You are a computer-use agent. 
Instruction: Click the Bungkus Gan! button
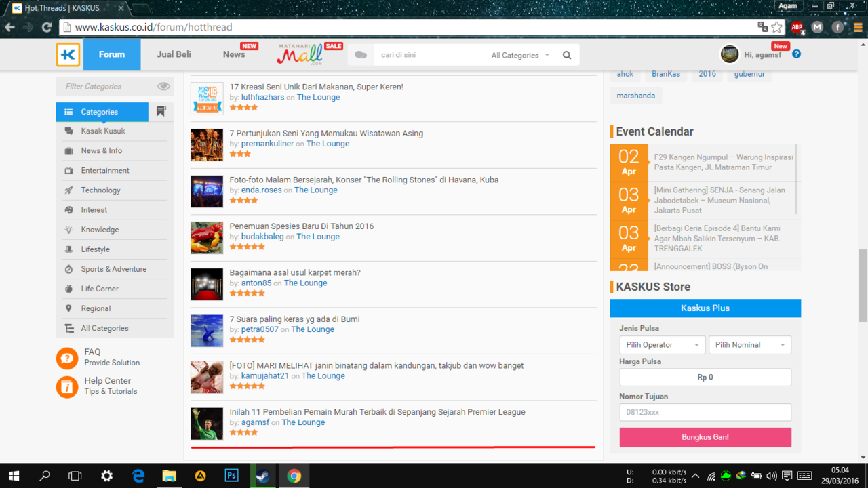[x=705, y=437]
